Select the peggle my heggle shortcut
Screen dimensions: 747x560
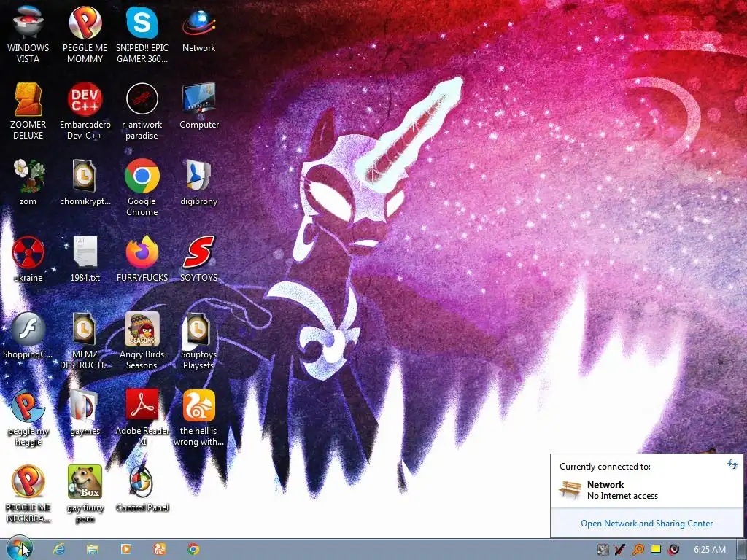[28, 417]
